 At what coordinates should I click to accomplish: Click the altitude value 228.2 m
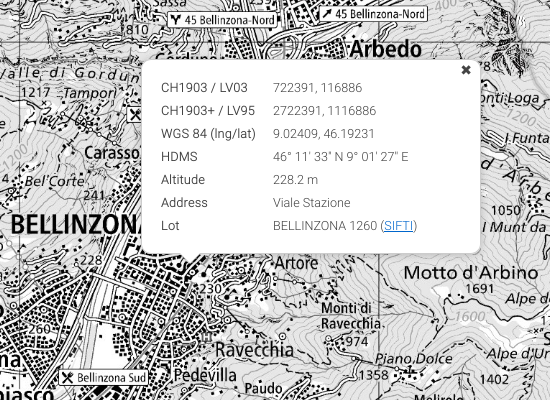click(295, 180)
